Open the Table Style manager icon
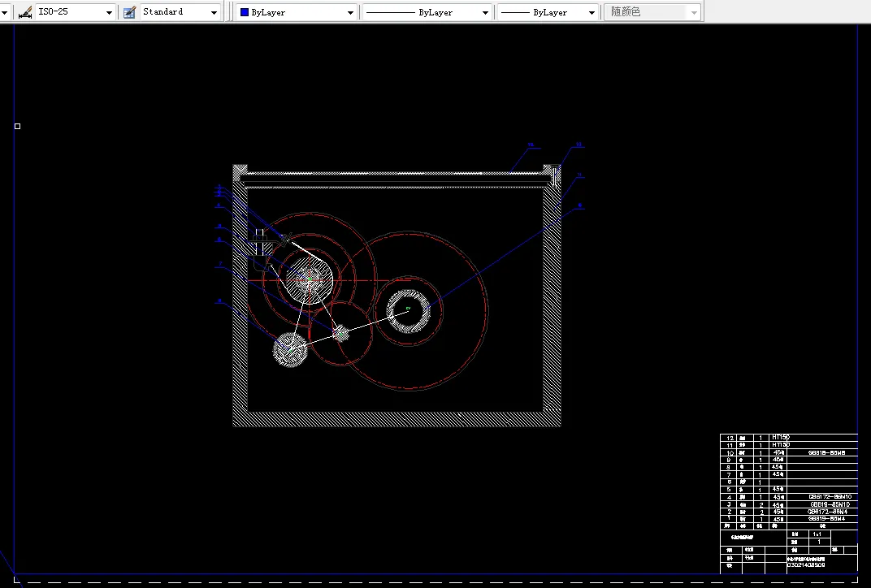 (x=129, y=12)
